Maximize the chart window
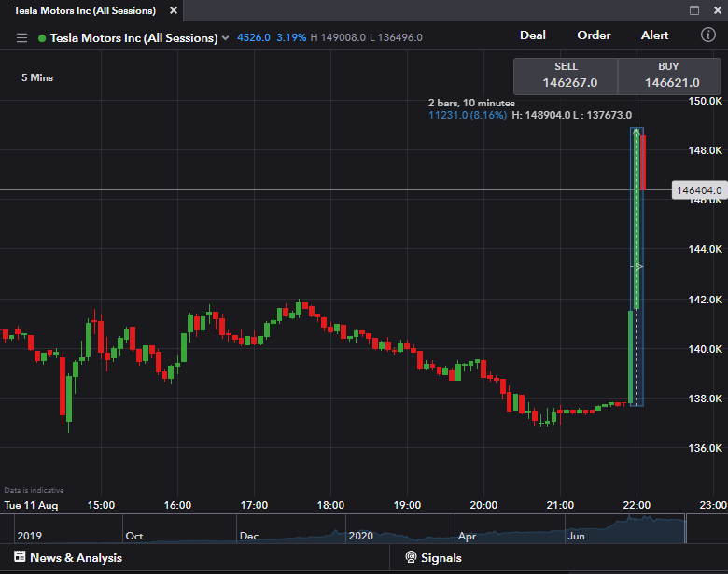The image size is (728, 574). (694, 10)
